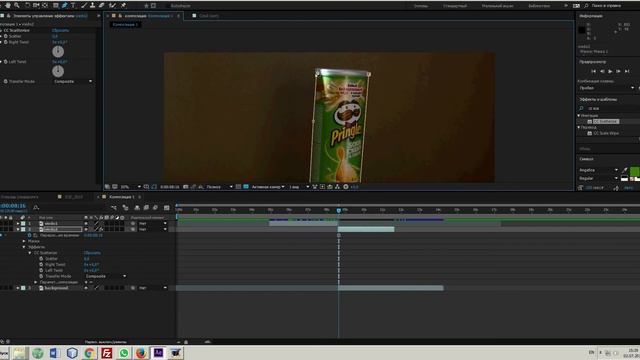The width and height of the screenshot is (640, 360).
Task: Expand the video1 layer properties
Action: click(18, 223)
